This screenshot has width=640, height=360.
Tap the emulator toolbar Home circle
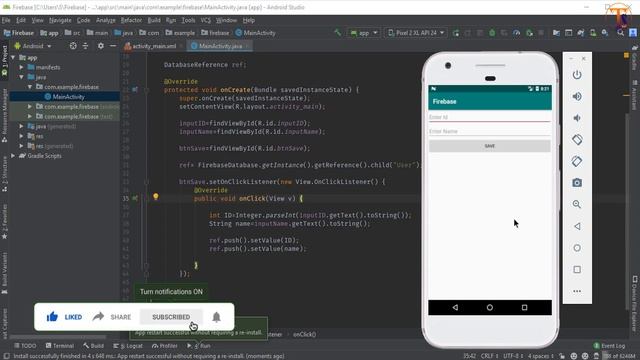577,248
